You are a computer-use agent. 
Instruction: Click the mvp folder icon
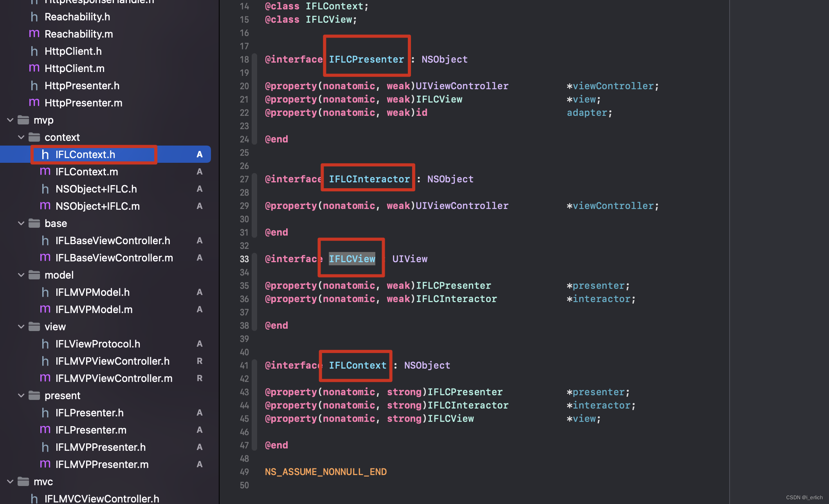coord(23,120)
